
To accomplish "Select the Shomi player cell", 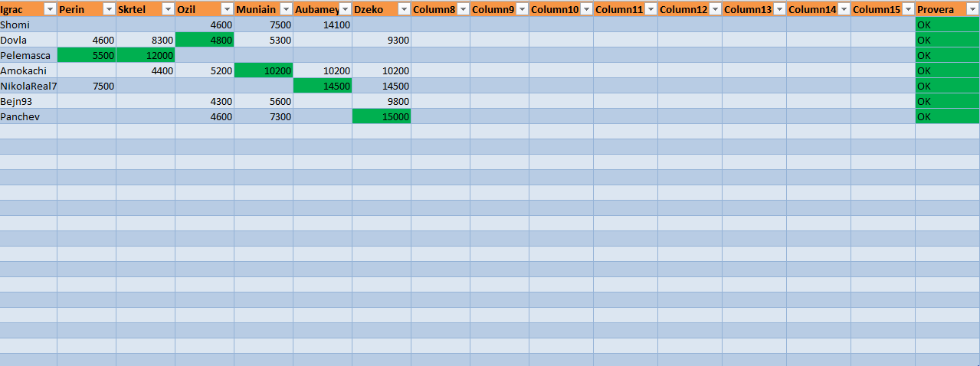I will pyautogui.click(x=28, y=25).
